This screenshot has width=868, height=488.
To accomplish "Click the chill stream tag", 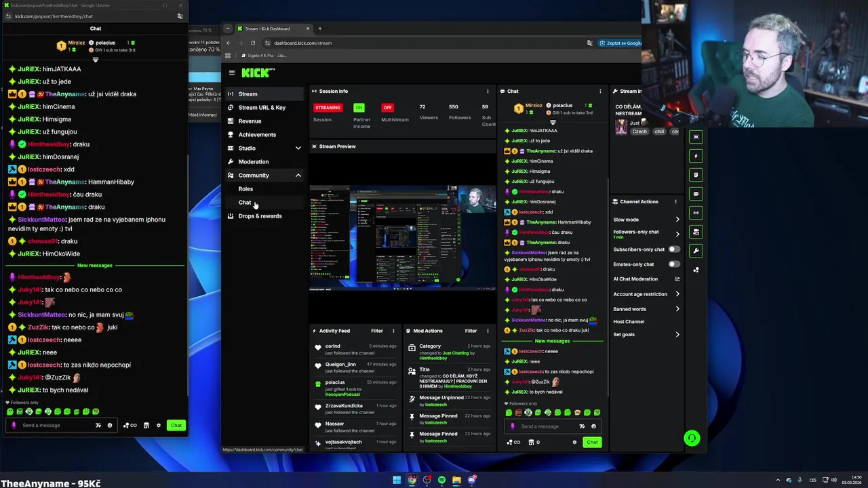I will tap(659, 131).
